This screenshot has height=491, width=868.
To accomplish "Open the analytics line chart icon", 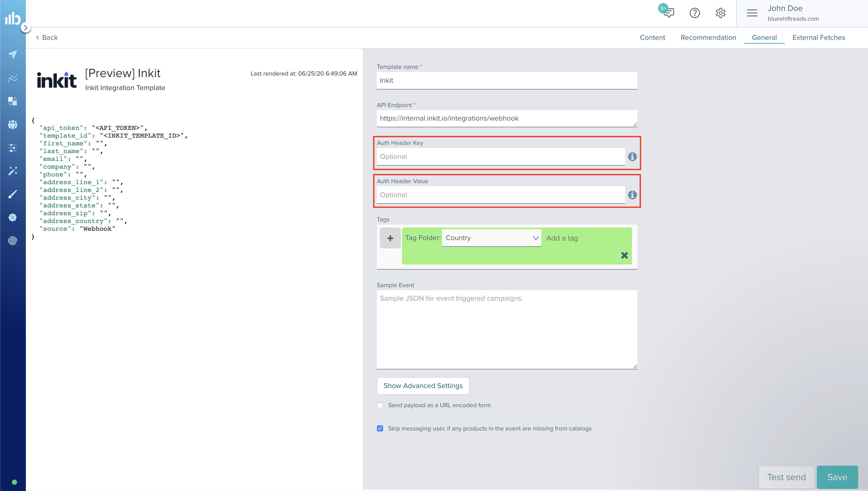I will coord(12,78).
